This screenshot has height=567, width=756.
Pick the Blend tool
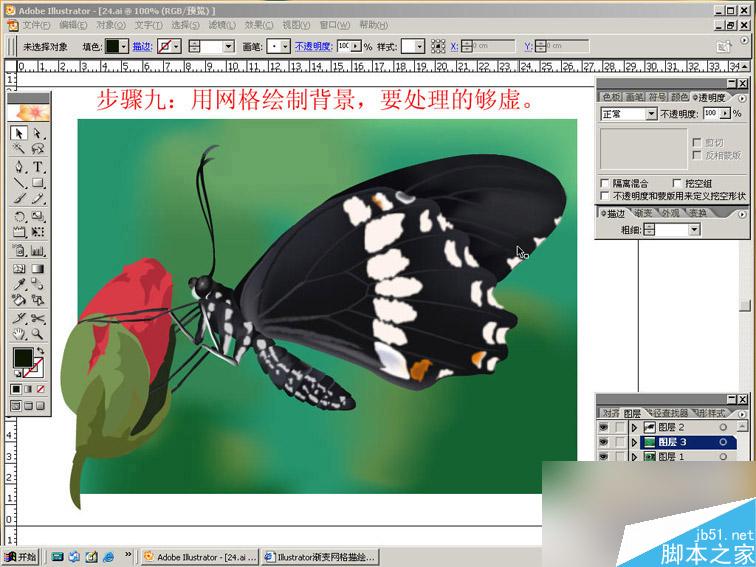click(38, 284)
